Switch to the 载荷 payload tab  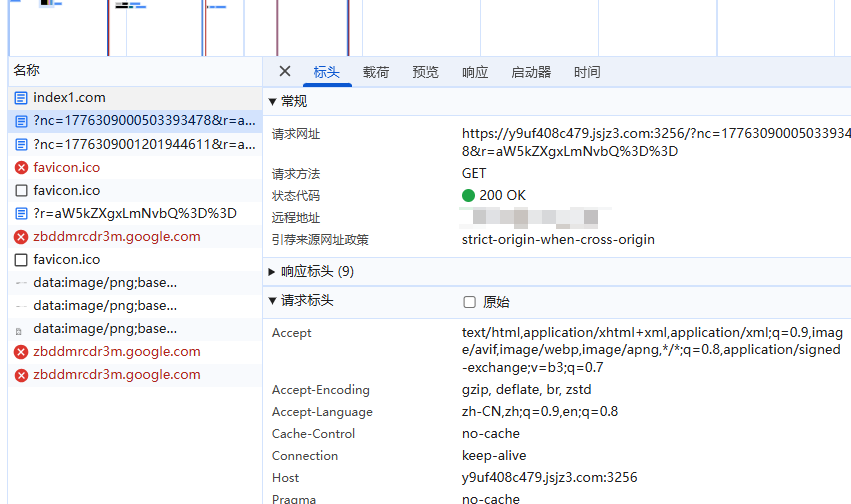point(376,72)
